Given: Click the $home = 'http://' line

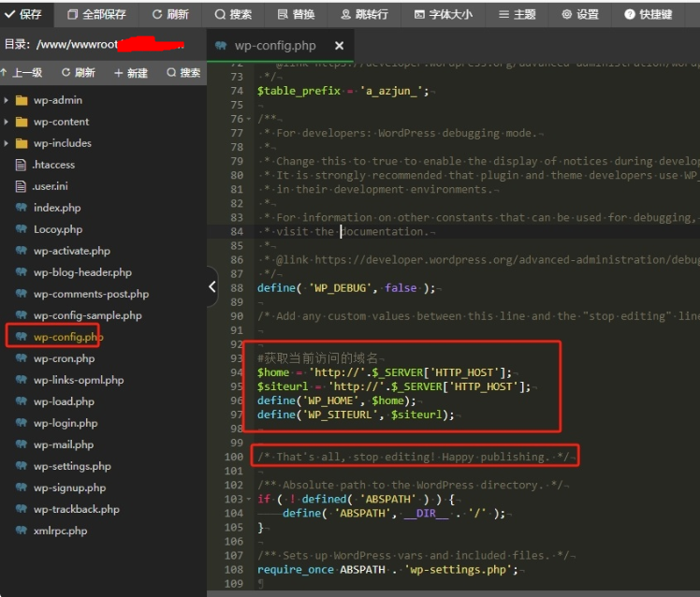Looking at the screenshot, I should coord(385,372).
